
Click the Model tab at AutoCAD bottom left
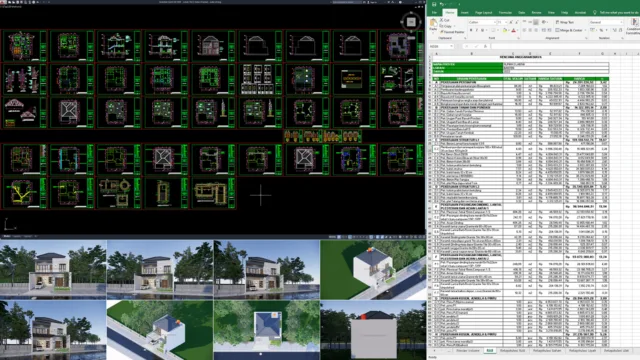pyautogui.click(x=7, y=236)
